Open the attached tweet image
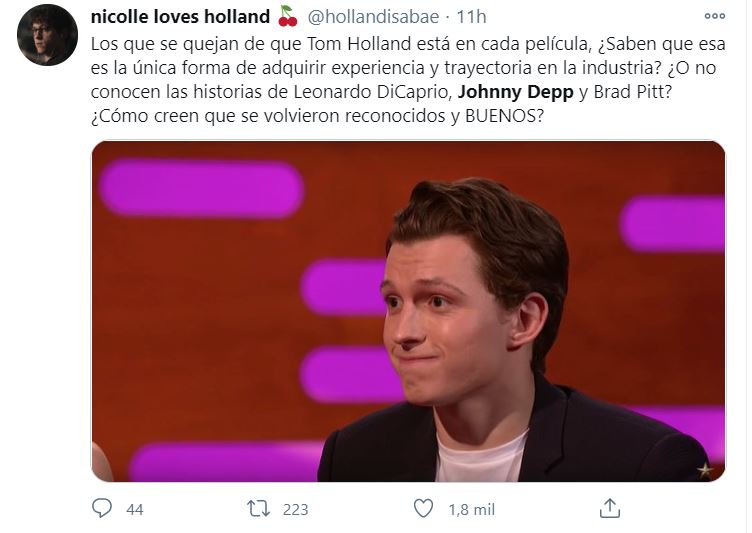 point(408,311)
